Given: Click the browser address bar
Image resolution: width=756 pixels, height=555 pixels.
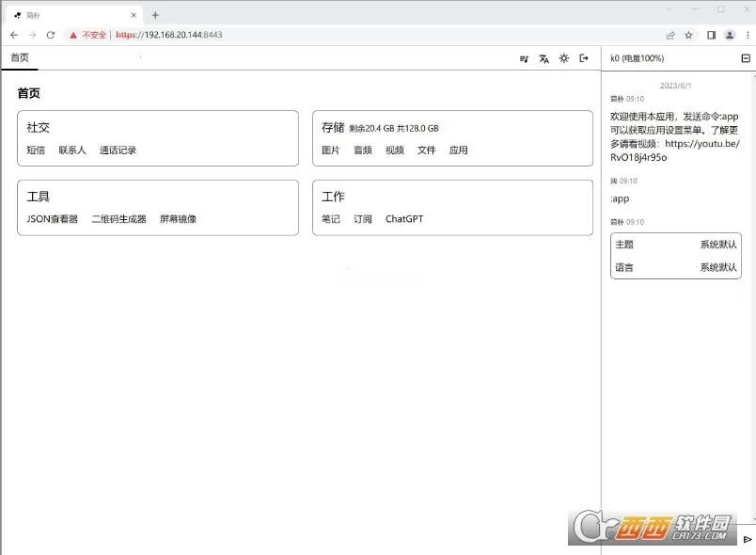Looking at the screenshot, I should pos(282,35).
